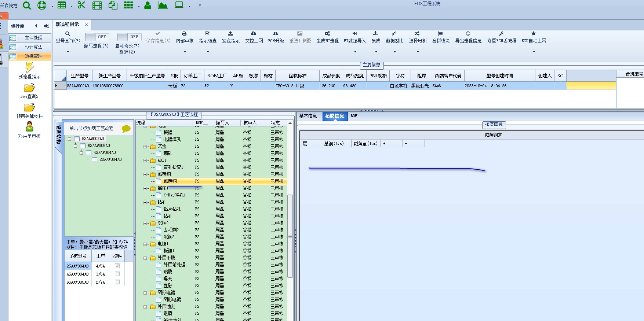This screenshot has height=321, width=644.
Task: Click 生成MI流程 gears tool
Action: click(x=327, y=37)
